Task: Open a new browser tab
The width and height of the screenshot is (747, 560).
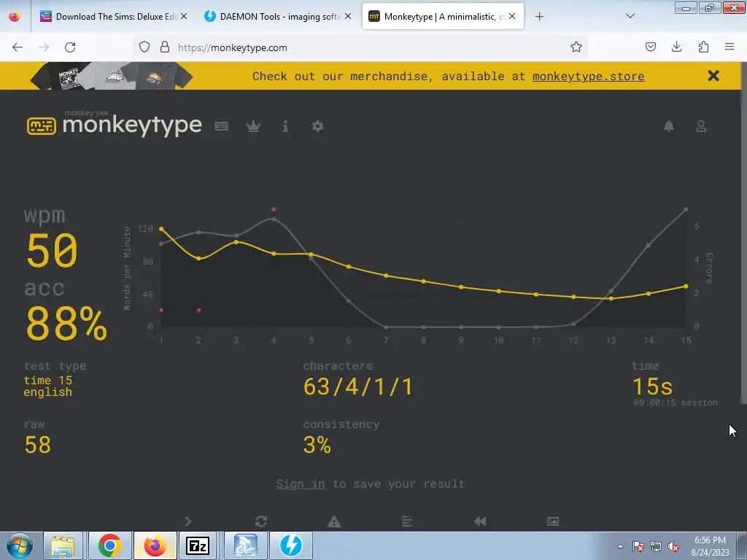Action: pyautogui.click(x=539, y=17)
